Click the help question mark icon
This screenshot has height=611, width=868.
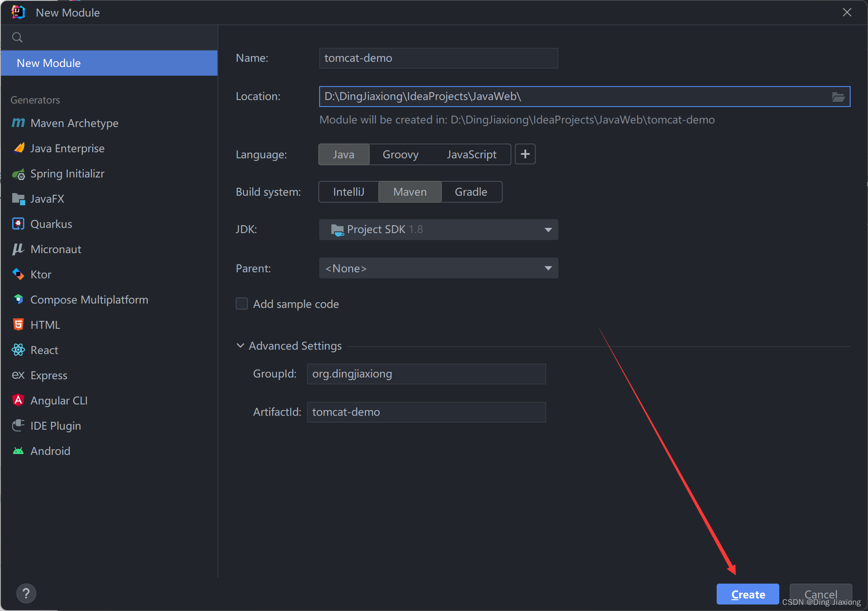coord(26,594)
